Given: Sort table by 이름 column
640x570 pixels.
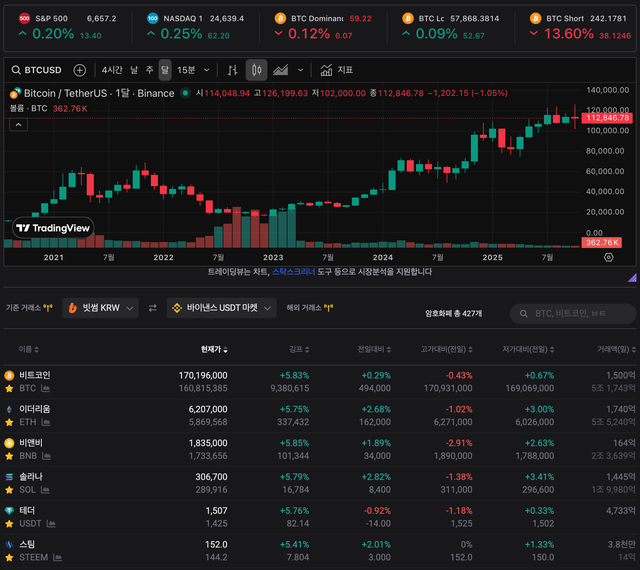Looking at the screenshot, I should tap(28, 349).
